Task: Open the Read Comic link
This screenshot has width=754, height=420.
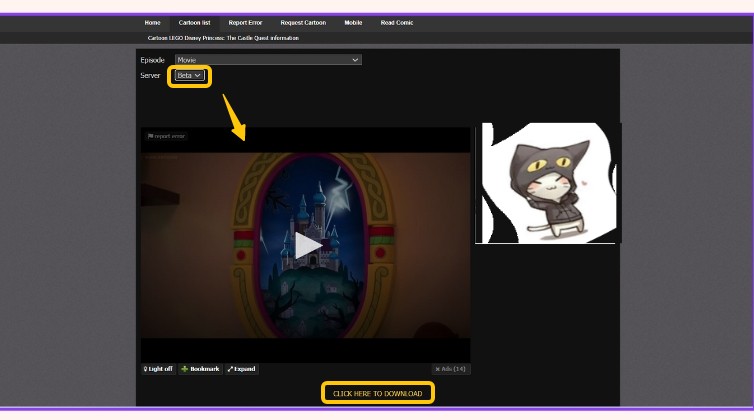Action: point(397,23)
